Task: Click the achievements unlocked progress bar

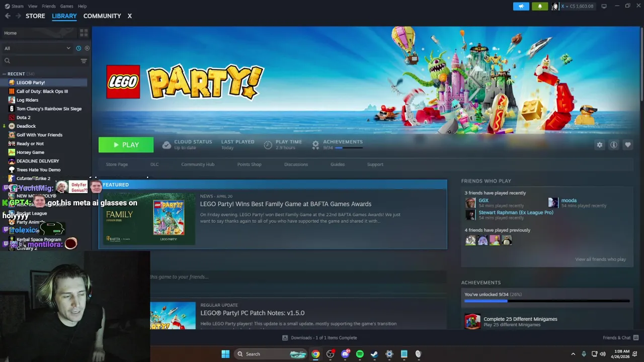Action: pyautogui.click(x=547, y=301)
